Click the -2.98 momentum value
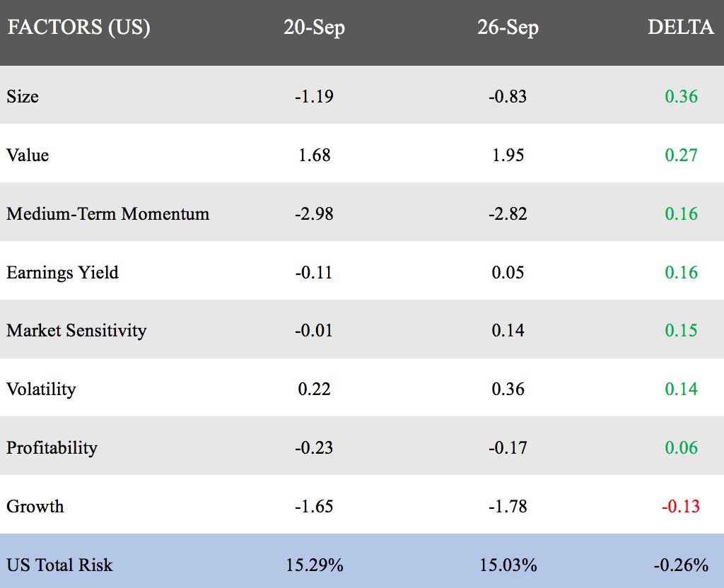724x588 pixels. coord(314,213)
